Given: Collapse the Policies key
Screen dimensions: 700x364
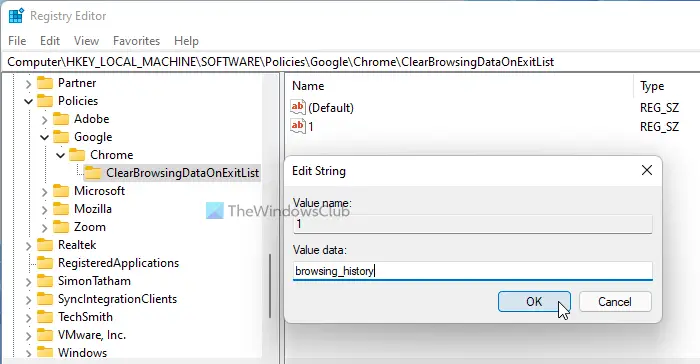Looking at the screenshot, I should point(28,101).
